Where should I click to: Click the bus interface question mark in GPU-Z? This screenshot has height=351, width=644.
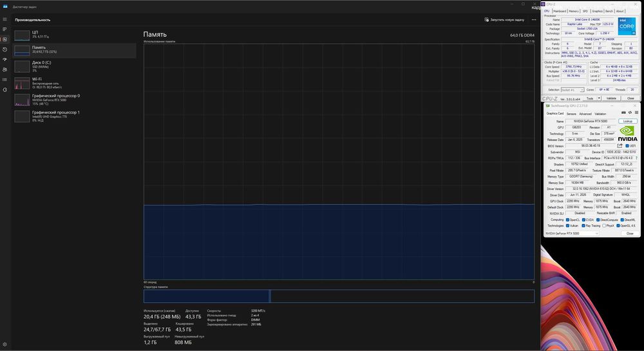[x=637, y=158]
